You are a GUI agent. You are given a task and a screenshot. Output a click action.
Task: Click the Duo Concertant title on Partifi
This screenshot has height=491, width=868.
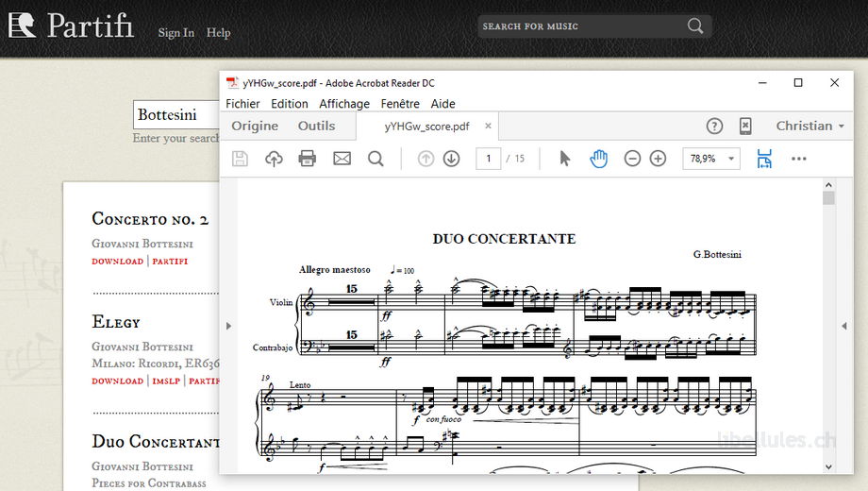(x=156, y=442)
